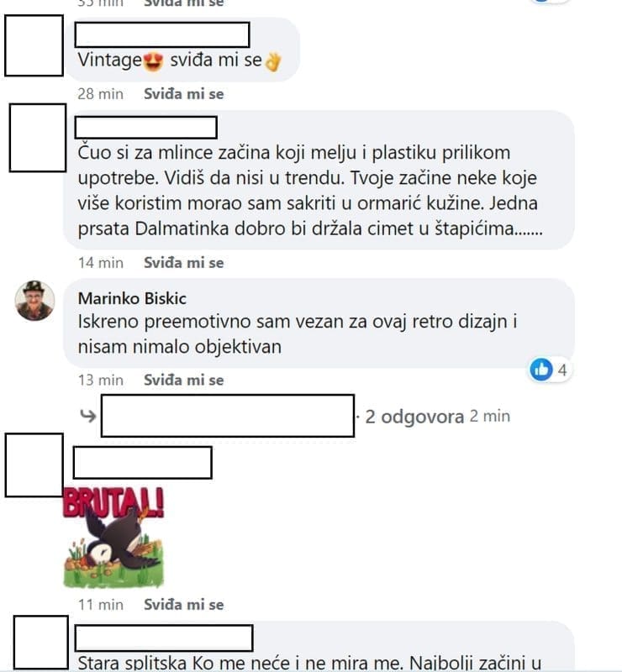
Task: Click the Stara splitska comment text
Action: tap(309, 663)
